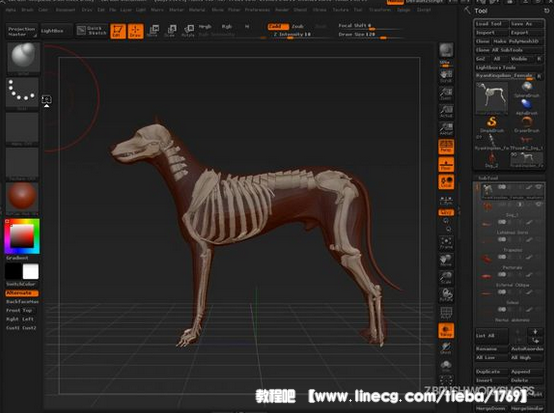Click the Zoom canvas navigation icon
The image size is (554, 413).
[446, 94]
